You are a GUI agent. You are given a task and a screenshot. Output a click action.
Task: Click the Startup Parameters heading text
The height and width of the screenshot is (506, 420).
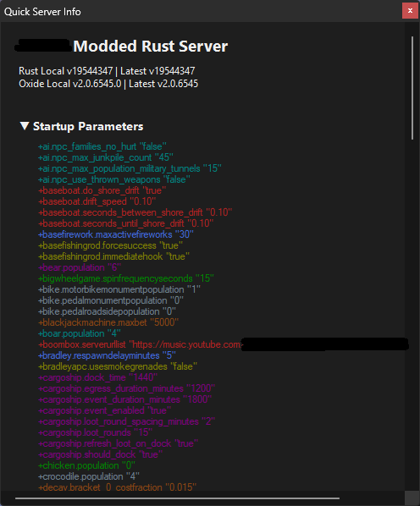tap(88, 127)
